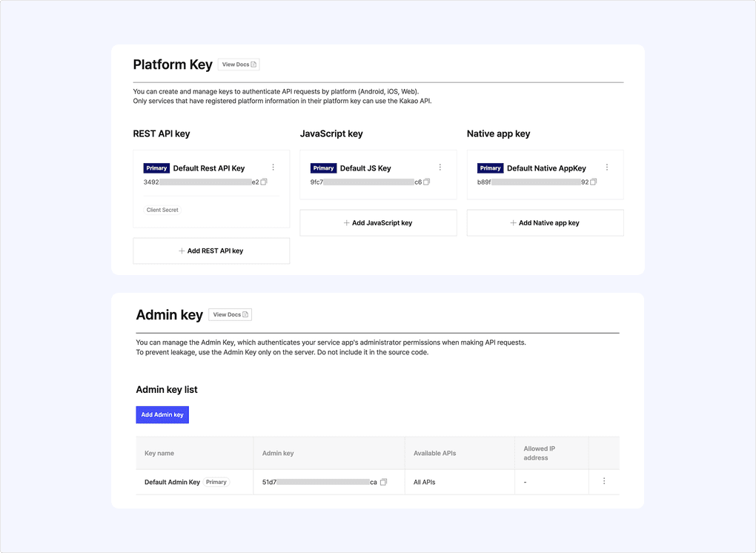The image size is (756, 553).
Task: Copy the Default Admin Key value
Action: pos(383,482)
